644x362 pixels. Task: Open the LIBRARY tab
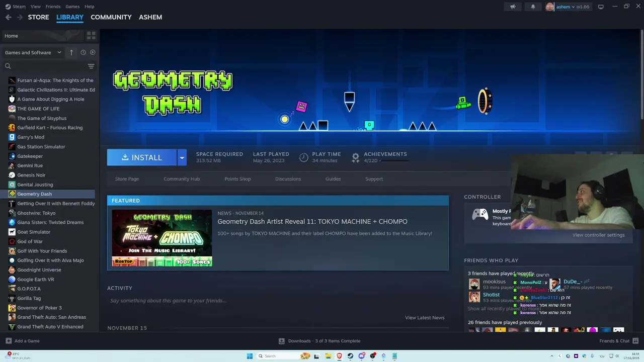[x=70, y=17]
